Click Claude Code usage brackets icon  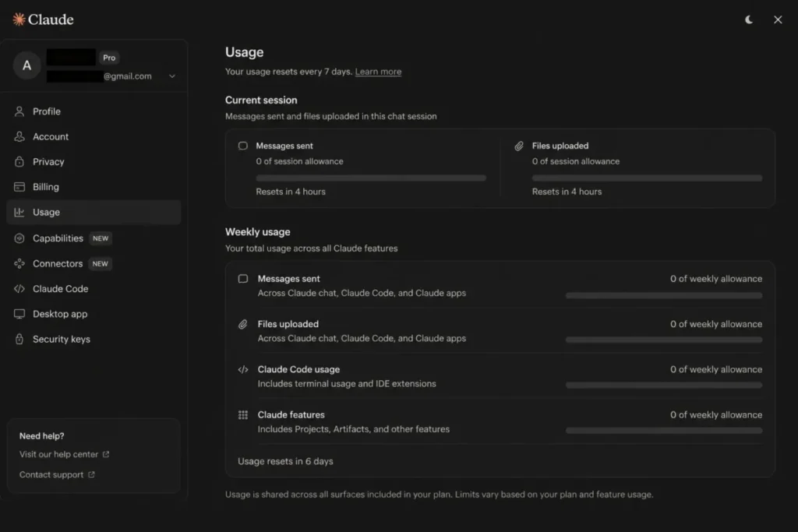[243, 369]
